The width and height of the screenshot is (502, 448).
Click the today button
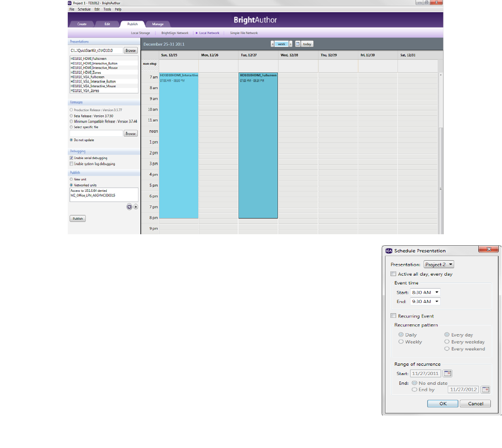click(307, 44)
